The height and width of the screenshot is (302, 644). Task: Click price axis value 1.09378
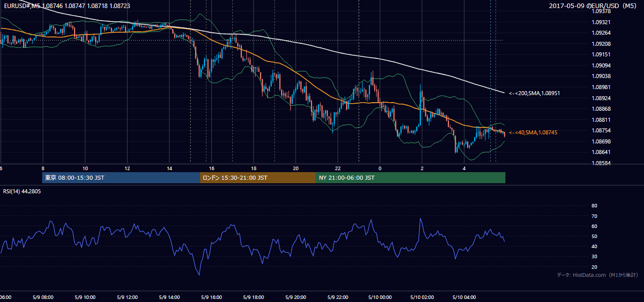(x=601, y=11)
